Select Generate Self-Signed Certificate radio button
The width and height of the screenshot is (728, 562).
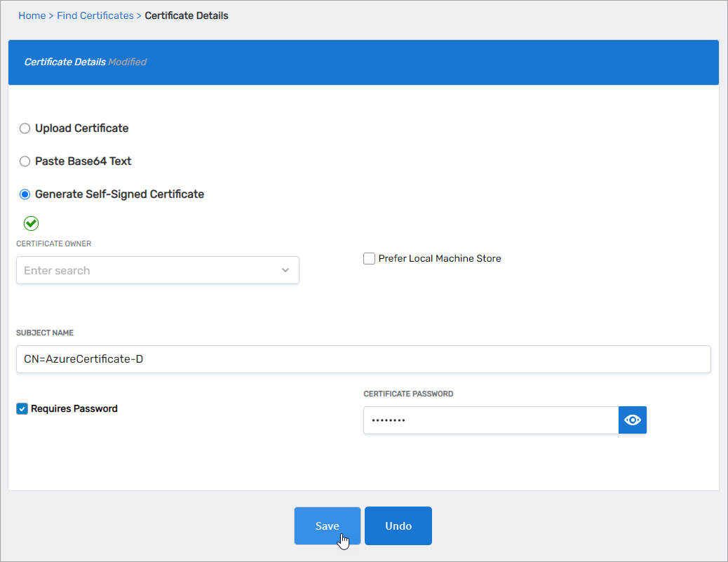(25, 194)
